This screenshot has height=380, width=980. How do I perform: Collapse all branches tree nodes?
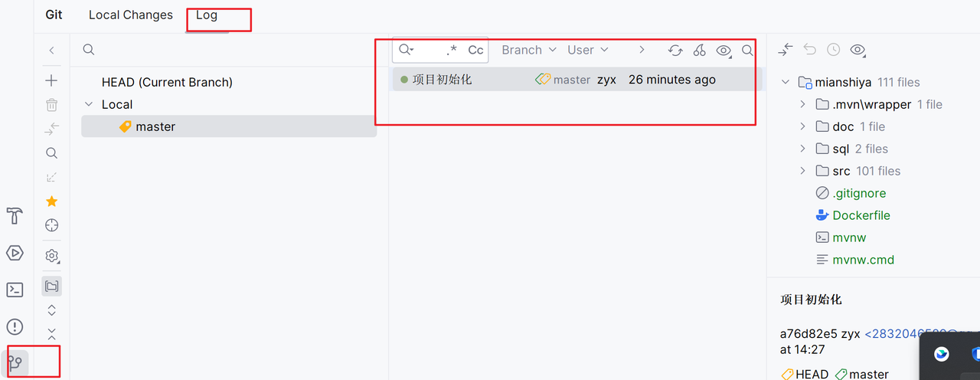[52, 334]
